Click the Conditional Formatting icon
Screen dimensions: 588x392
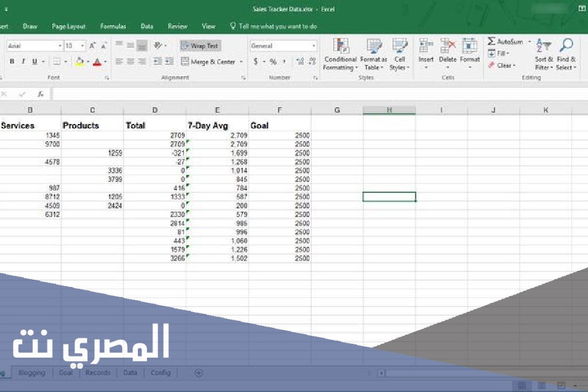[341, 47]
